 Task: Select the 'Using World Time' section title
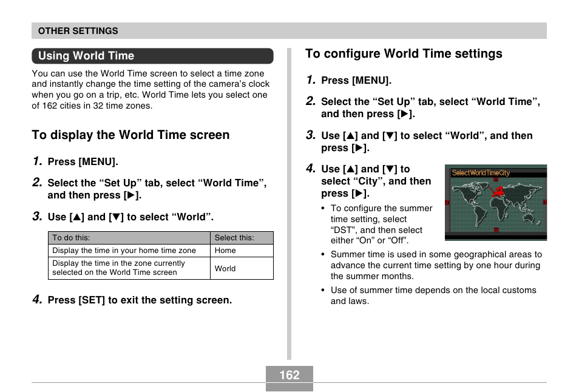pos(86,56)
